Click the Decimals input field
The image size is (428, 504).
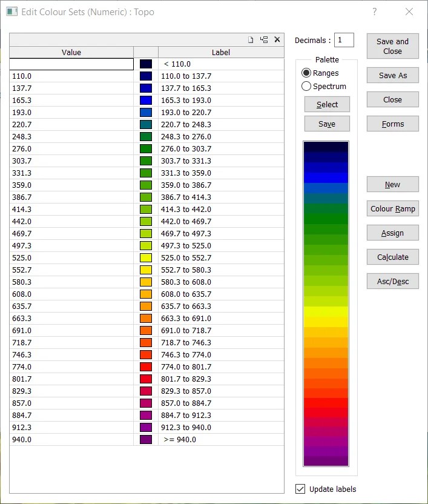point(344,40)
